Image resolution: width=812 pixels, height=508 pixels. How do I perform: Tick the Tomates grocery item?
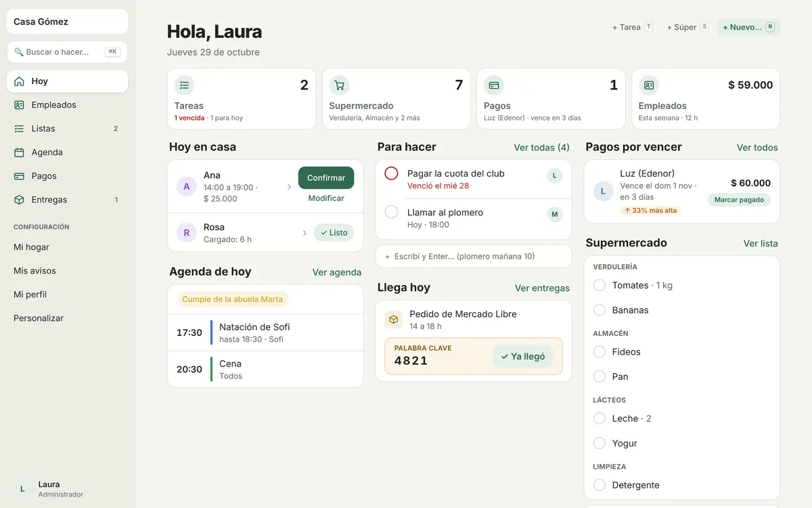(599, 285)
